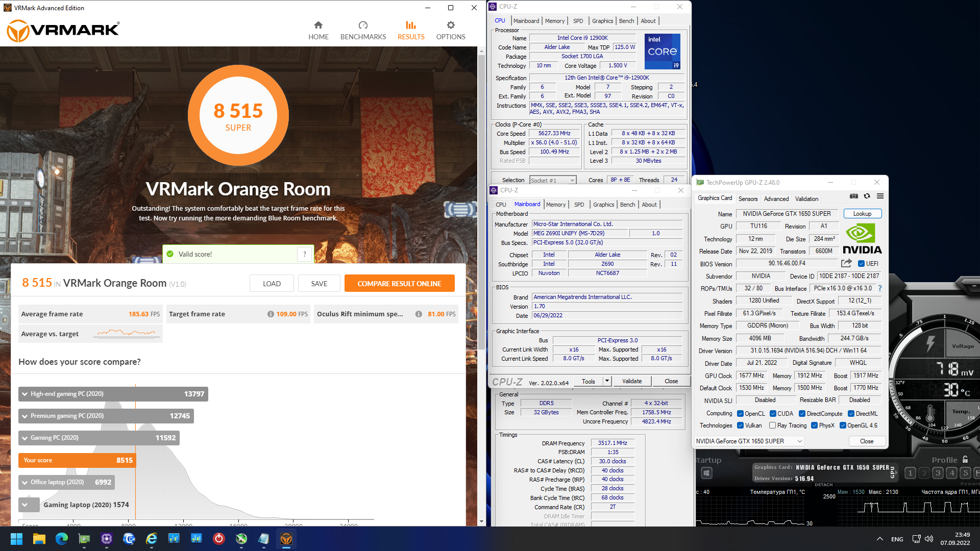Click the BIOS export share icon in GPU-Z
980x551 pixels.
(846, 263)
